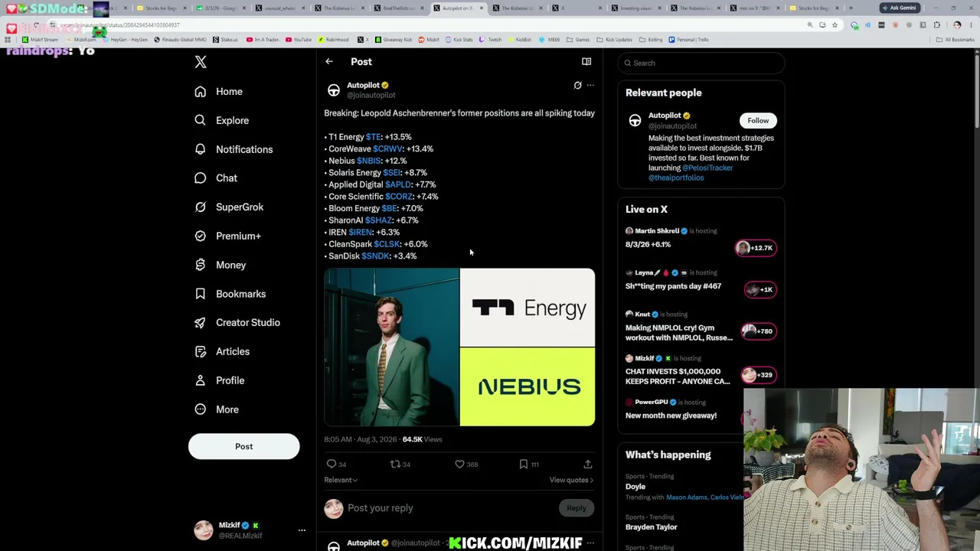Image resolution: width=980 pixels, height=551 pixels.
Task: Open reader view icon in the Post header
Action: click(x=586, y=62)
